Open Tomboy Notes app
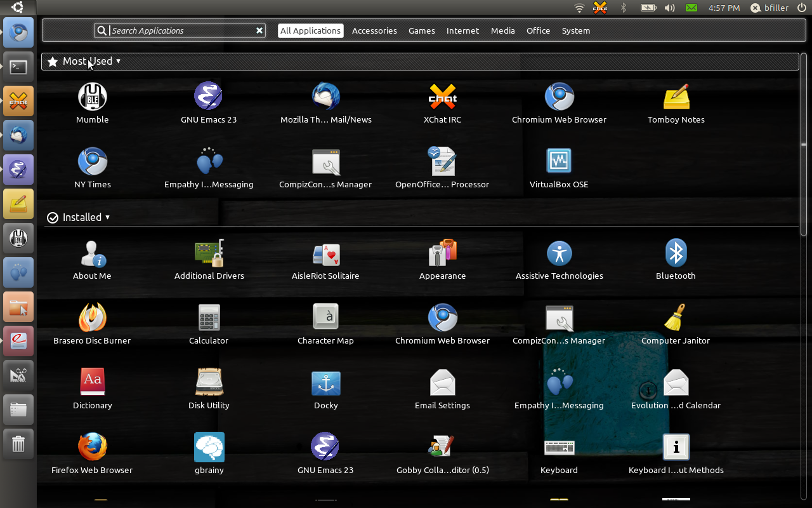Viewport: 812px width, 508px height. (676, 97)
